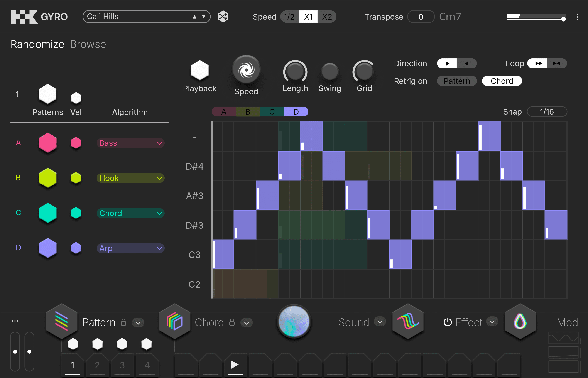Click the pink Pattern A randomize hexagon
This screenshot has height=378, width=588.
(48, 143)
